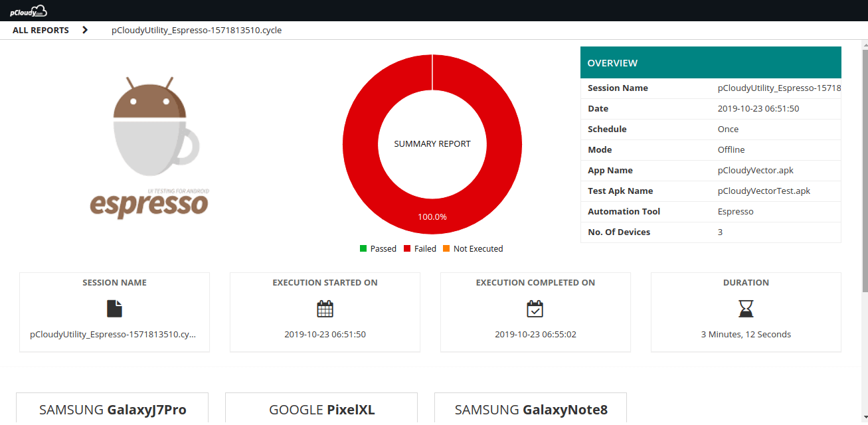Screen dimensions: 868x425
Task: Click the Espresso logo image
Action: [x=149, y=147]
